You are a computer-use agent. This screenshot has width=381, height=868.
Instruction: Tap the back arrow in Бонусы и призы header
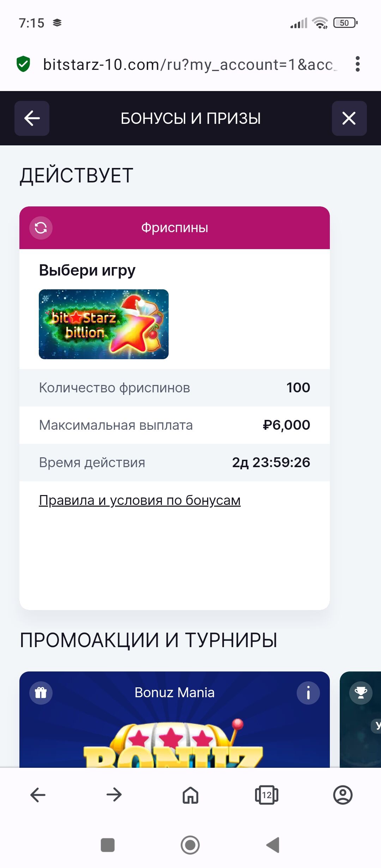click(x=32, y=118)
